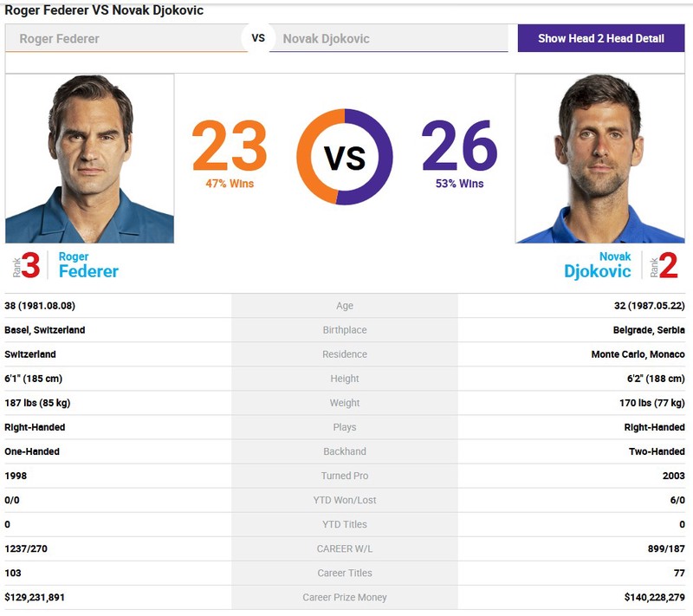Select the Career Titles row label
Image resolution: width=693 pixels, height=616 pixels.
(345, 574)
